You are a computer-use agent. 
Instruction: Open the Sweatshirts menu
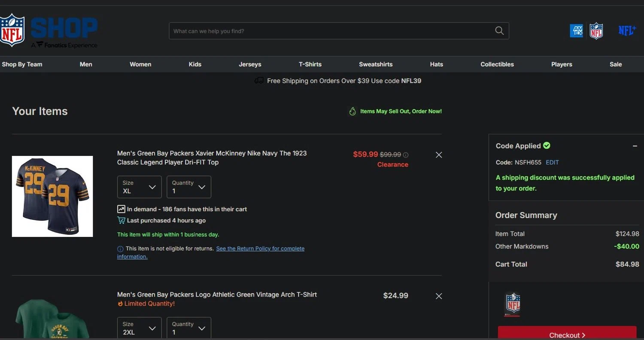coord(376,64)
